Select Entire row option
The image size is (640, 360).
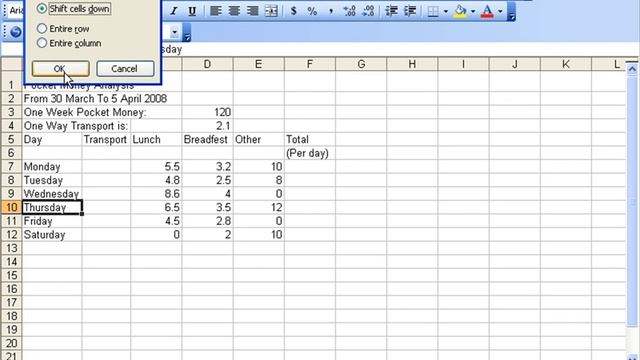tap(63, 29)
